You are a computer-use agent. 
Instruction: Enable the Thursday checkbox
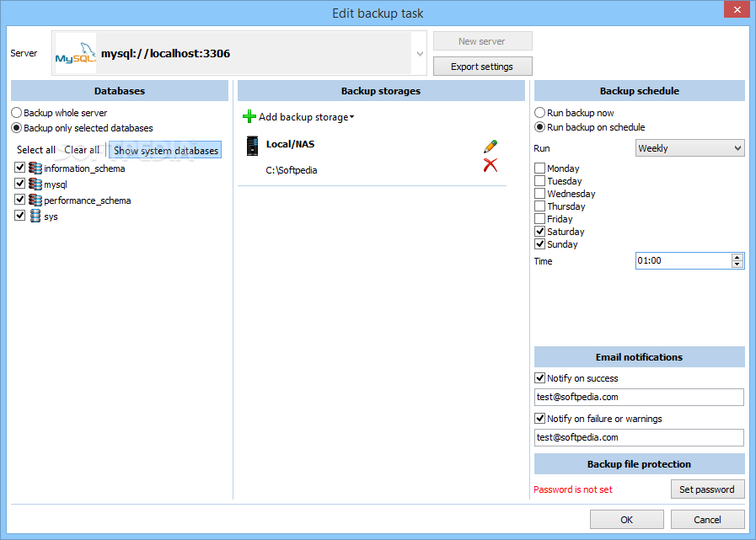click(x=540, y=206)
